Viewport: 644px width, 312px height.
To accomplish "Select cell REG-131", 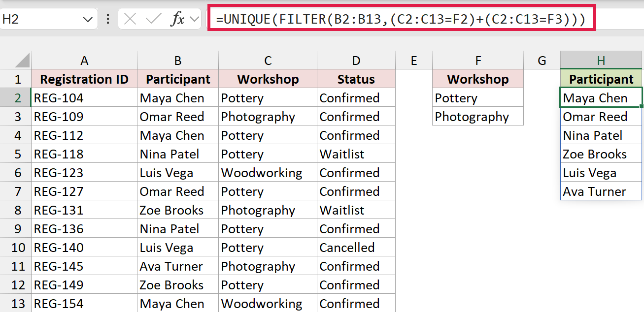I will (x=84, y=210).
